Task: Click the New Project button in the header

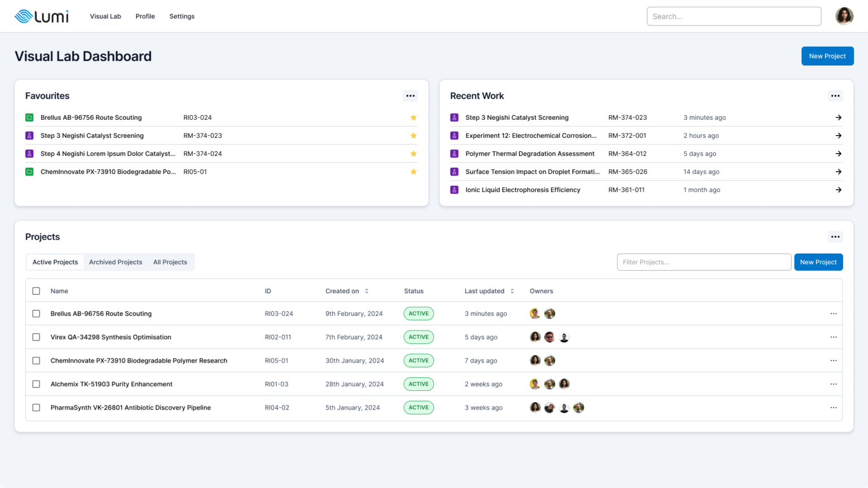Action: [827, 56]
